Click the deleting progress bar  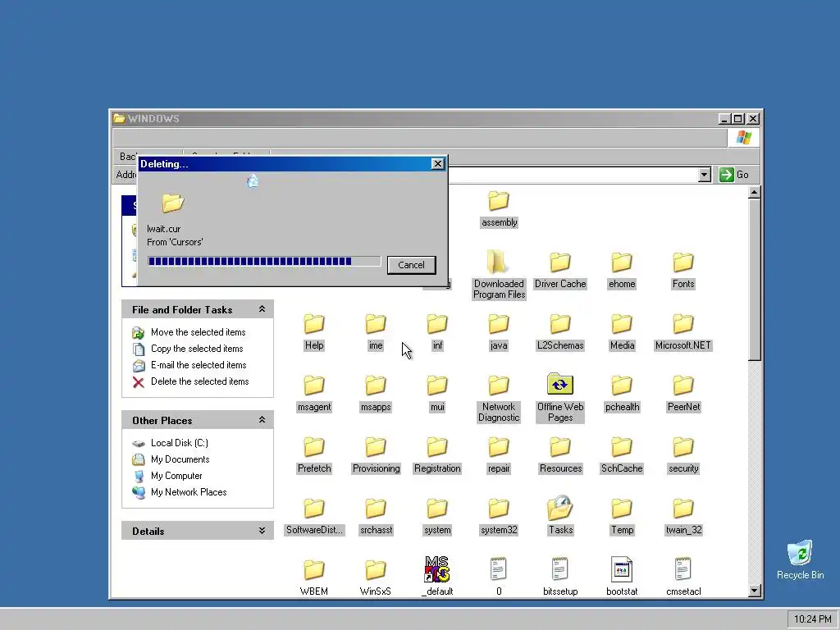click(x=264, y=262)
